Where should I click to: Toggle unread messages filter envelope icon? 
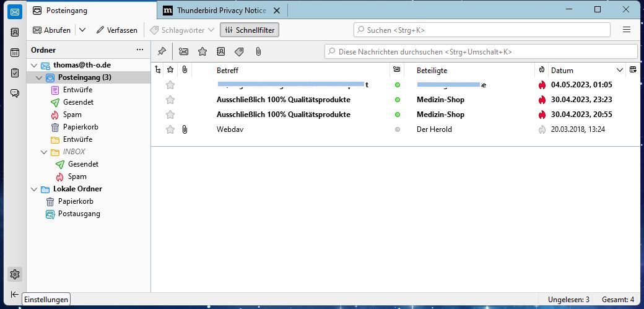pos(183,51)
